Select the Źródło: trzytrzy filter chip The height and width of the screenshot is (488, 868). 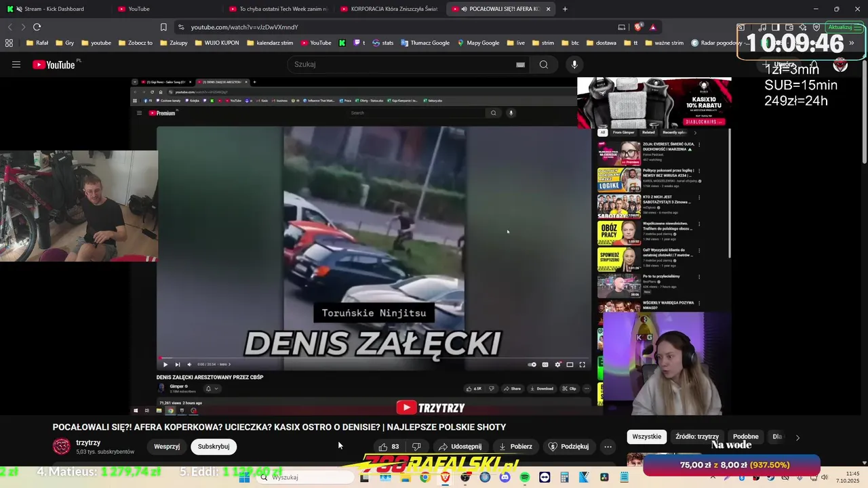click(x=697, y=436)
